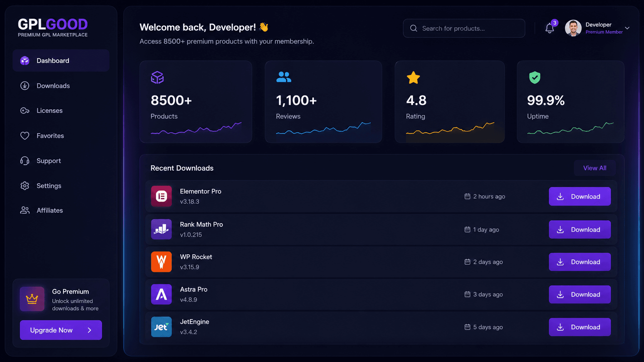Download WP Rocket

point(580,262)
